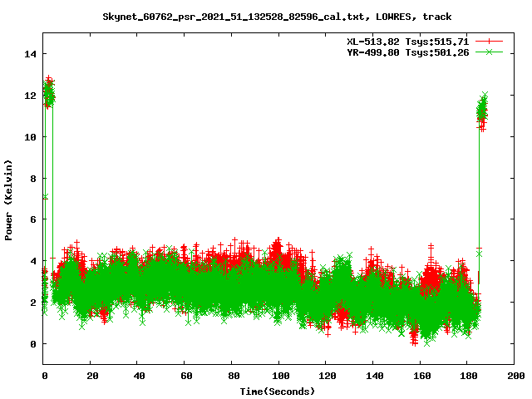Click the Time(Seconds) axis label
This screenshot has height=399, width=532.
coord(278,392)
